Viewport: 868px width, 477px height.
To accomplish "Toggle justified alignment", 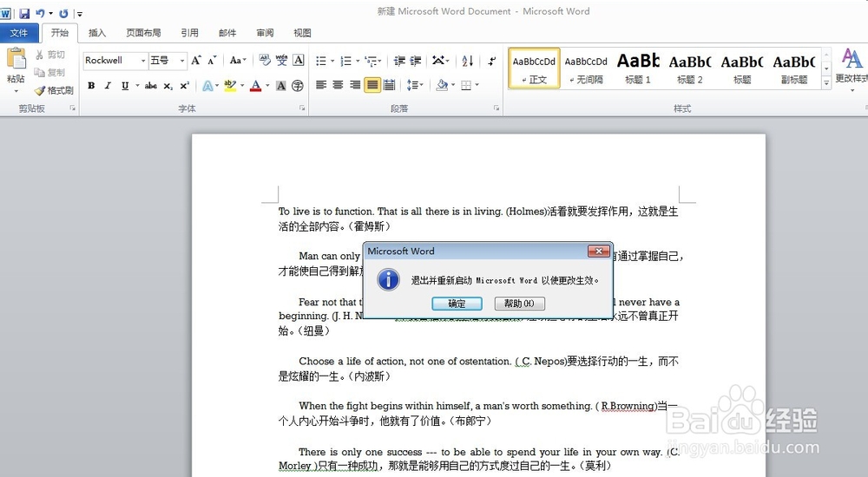I will tap(372, 85).
